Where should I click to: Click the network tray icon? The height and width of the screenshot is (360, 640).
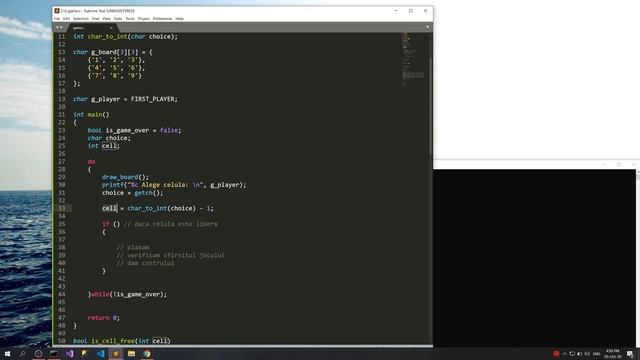pyautogui.click(x=572, y=354)
